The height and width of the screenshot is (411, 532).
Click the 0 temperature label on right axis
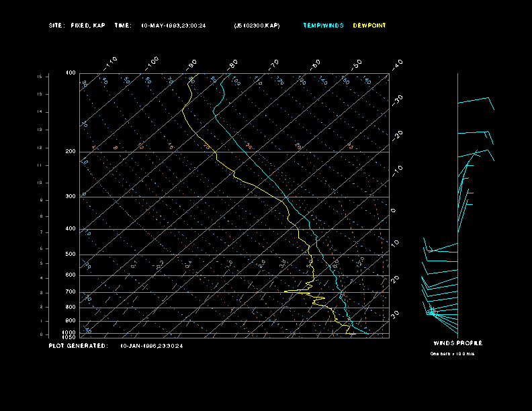click(x=393, y=211)
